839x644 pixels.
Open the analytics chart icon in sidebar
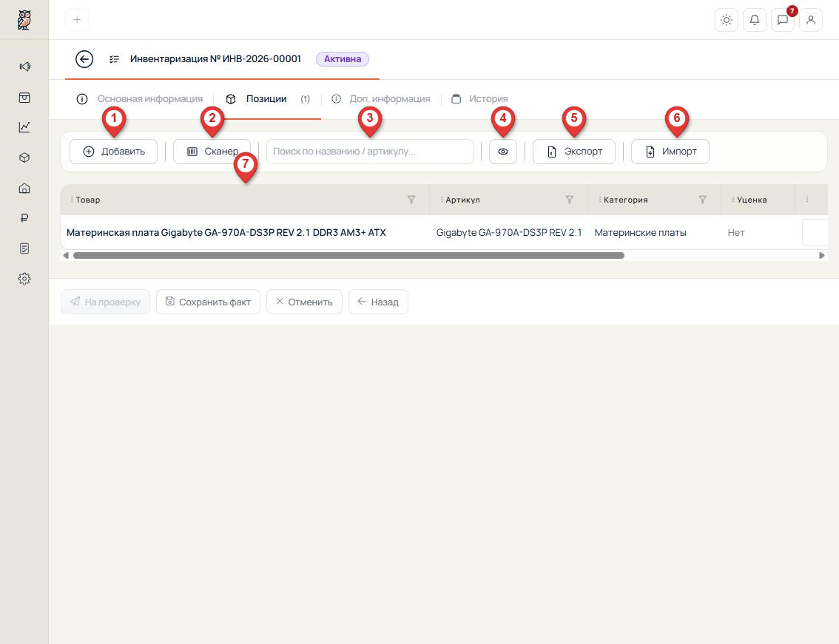pyautogui.click(x=24, y=126)
